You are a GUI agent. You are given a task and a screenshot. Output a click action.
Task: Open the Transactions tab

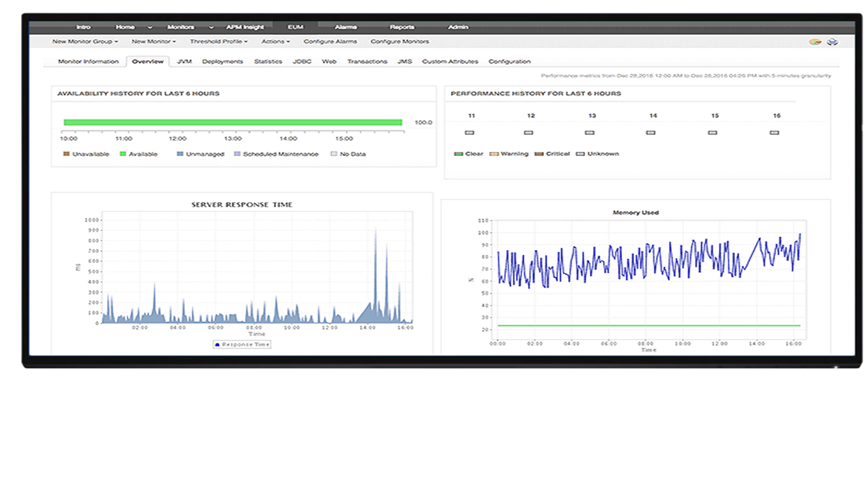pos(367,62)
